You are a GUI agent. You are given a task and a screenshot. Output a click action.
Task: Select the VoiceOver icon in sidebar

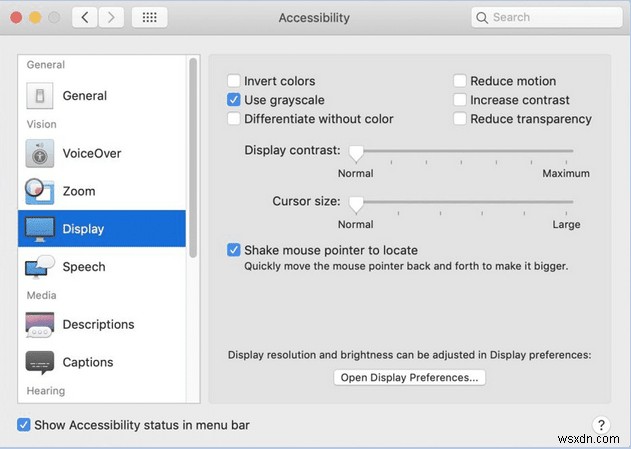pyautogui.click(x=40, y=154)
